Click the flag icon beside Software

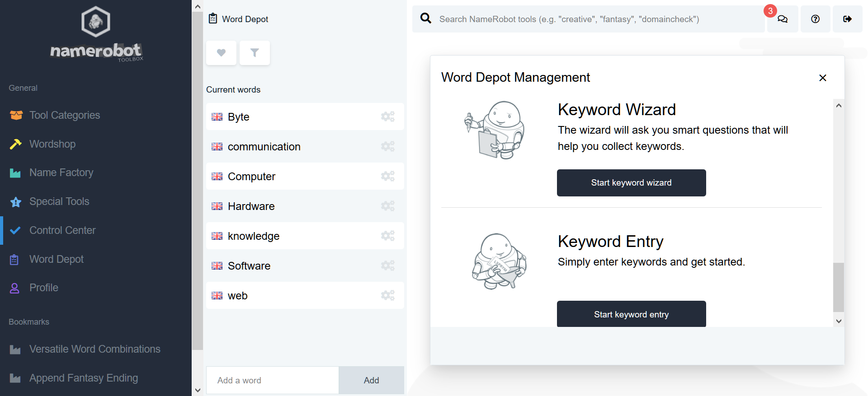[x=217, y=266]
